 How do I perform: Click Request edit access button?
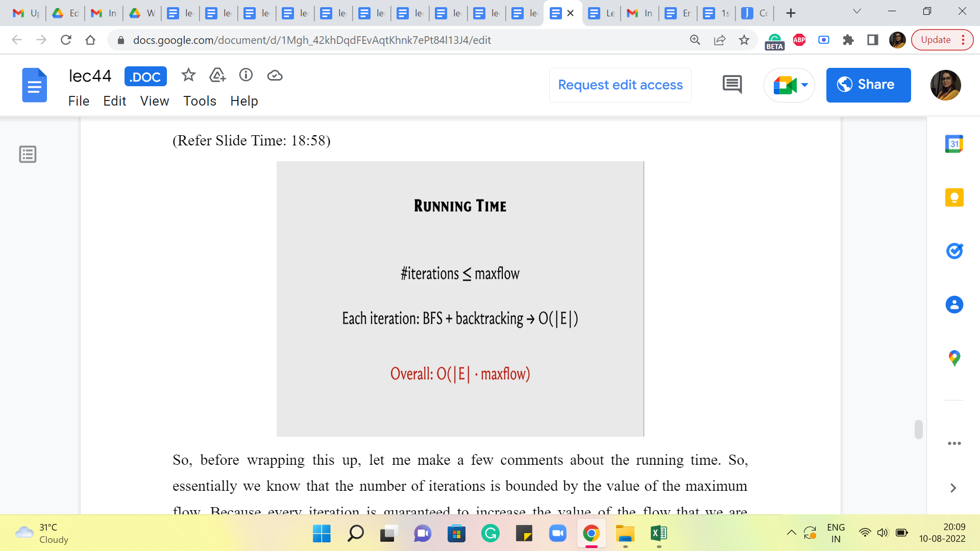coord(620,85)
